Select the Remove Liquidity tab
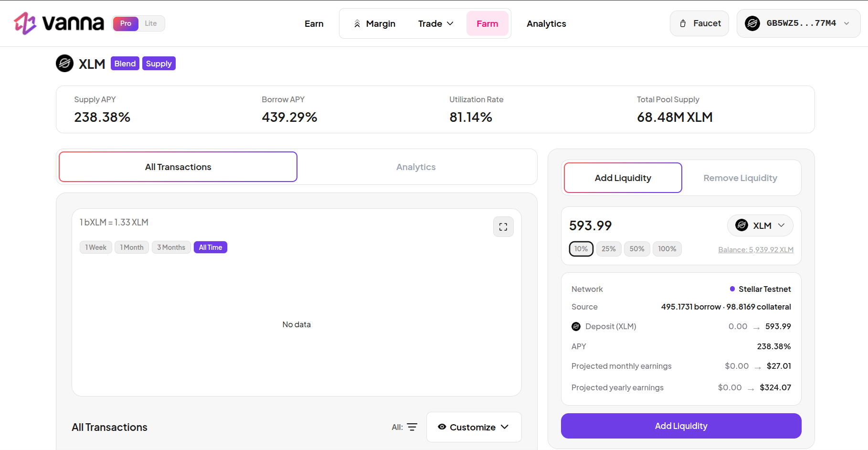This screenshot has height=450, width=868. [x=741, y=178]
